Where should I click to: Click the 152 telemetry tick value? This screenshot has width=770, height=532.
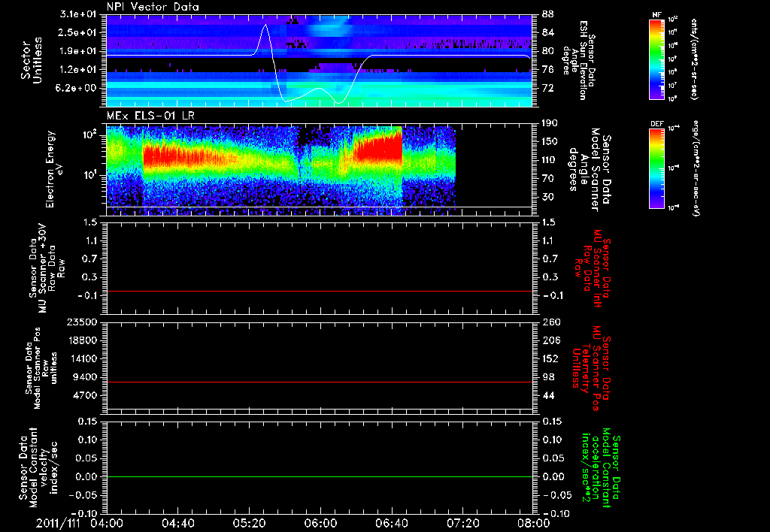point(550,358)
